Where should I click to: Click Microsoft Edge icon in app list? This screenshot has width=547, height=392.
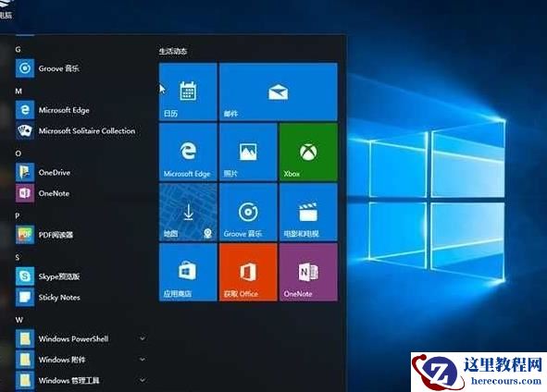25,110
